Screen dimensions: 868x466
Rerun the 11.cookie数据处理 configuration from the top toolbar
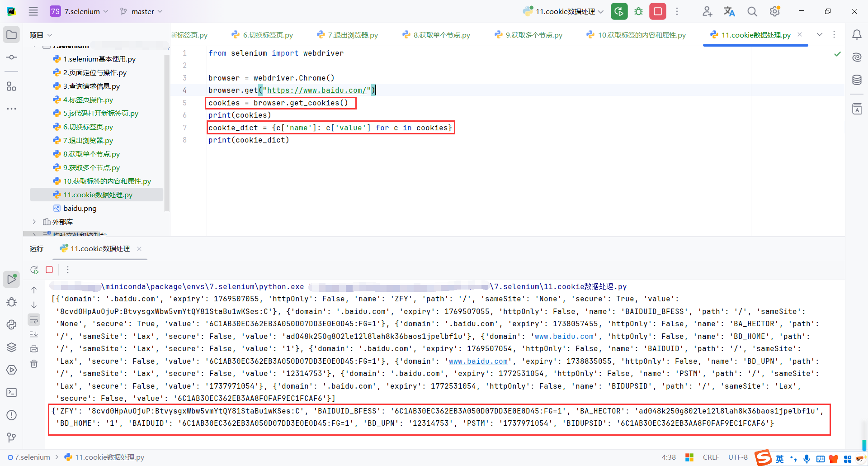coord(619,11)
